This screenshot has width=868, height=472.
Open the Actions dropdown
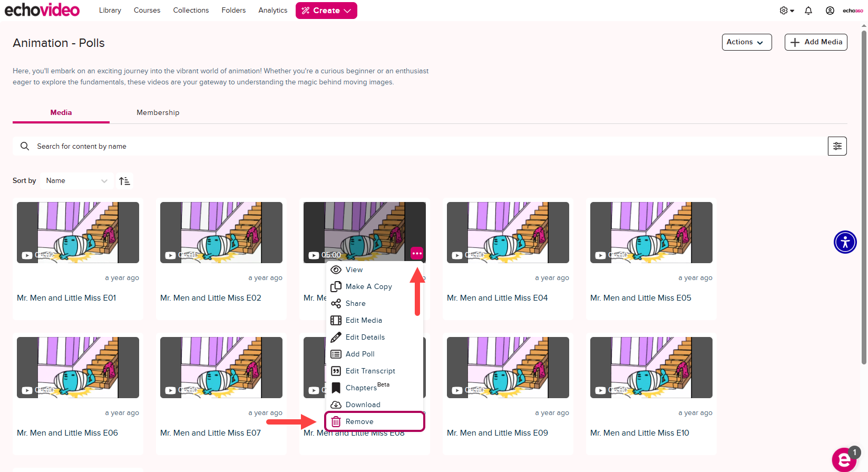pos(747,42)
